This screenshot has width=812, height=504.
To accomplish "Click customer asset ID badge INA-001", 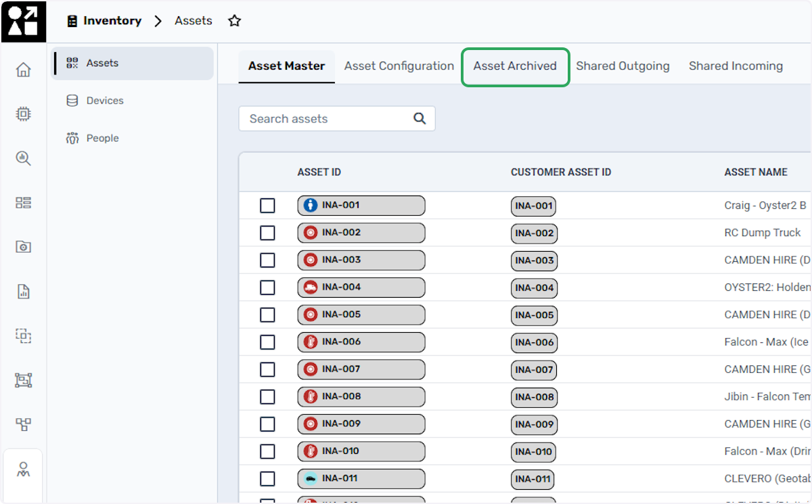I will 534,206.
